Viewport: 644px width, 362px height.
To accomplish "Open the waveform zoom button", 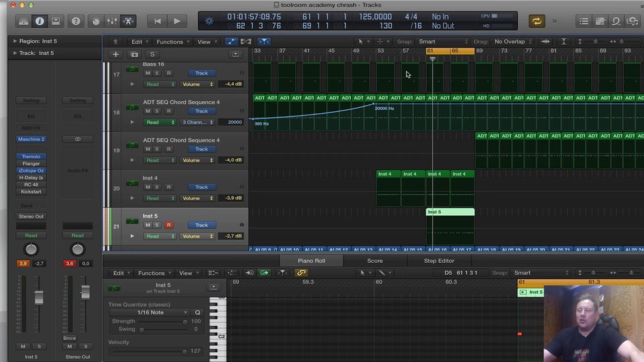I will point(545,42).
